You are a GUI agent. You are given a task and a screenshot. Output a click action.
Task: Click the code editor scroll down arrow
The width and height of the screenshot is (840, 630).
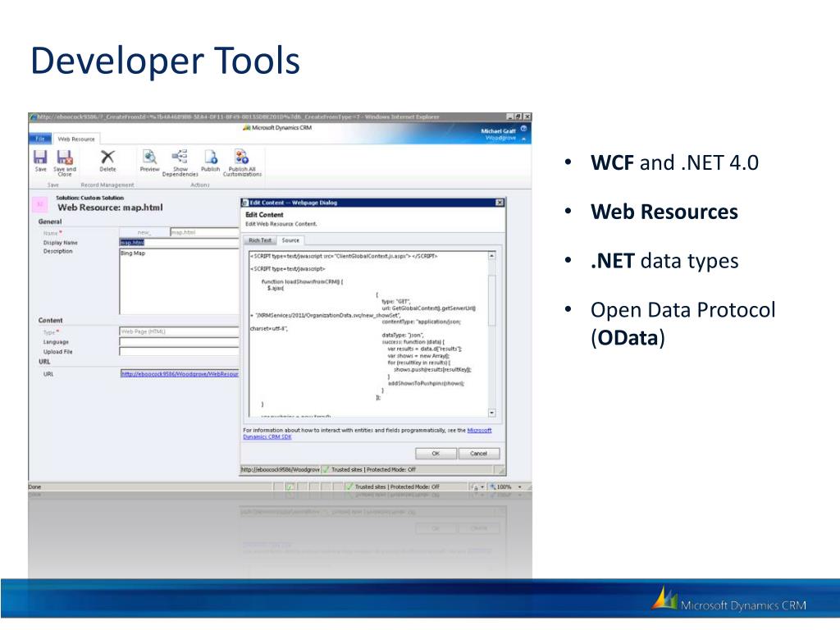[x=491, y=413]
